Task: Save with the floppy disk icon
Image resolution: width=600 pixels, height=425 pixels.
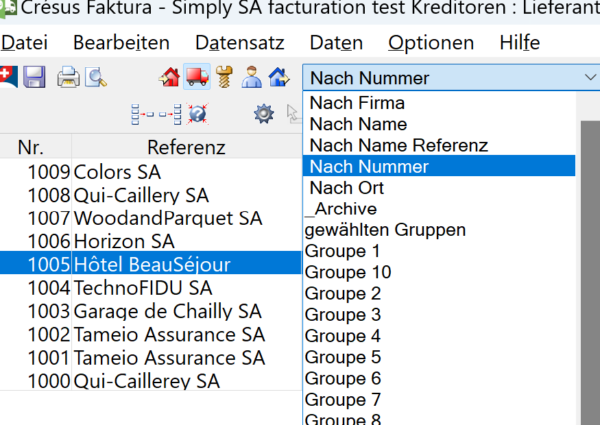Action: (34, 77)
